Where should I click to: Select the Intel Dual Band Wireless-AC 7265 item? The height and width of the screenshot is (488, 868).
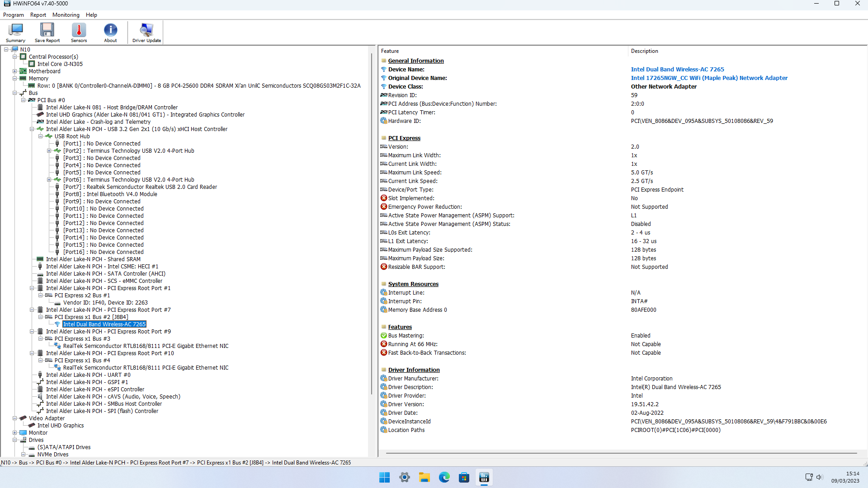pyautogui.click(x=104, y=324)
